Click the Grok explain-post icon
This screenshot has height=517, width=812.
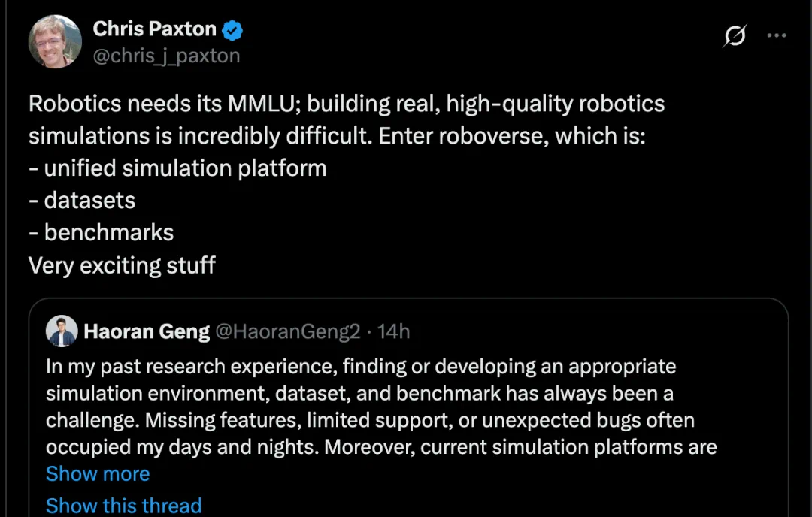tap(735, 35)
